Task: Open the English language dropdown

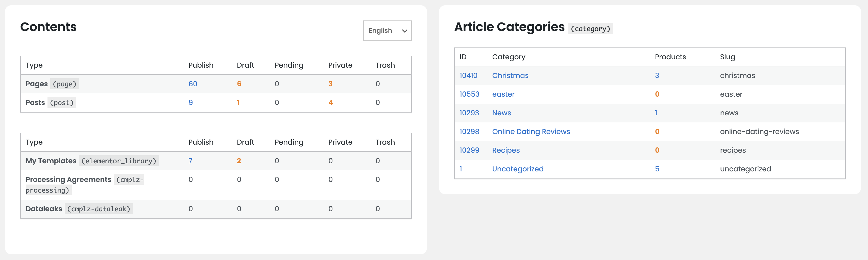Action: click(387, 31)
